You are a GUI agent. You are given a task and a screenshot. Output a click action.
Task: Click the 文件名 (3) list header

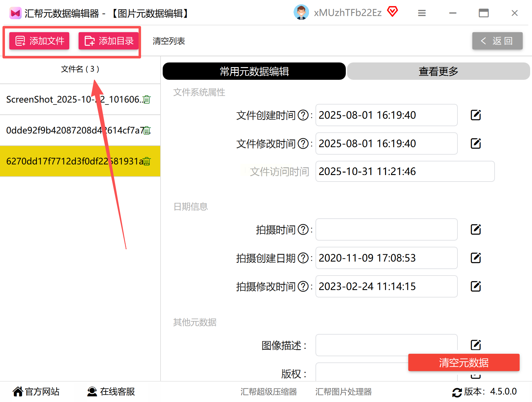(x=80, y=69)
